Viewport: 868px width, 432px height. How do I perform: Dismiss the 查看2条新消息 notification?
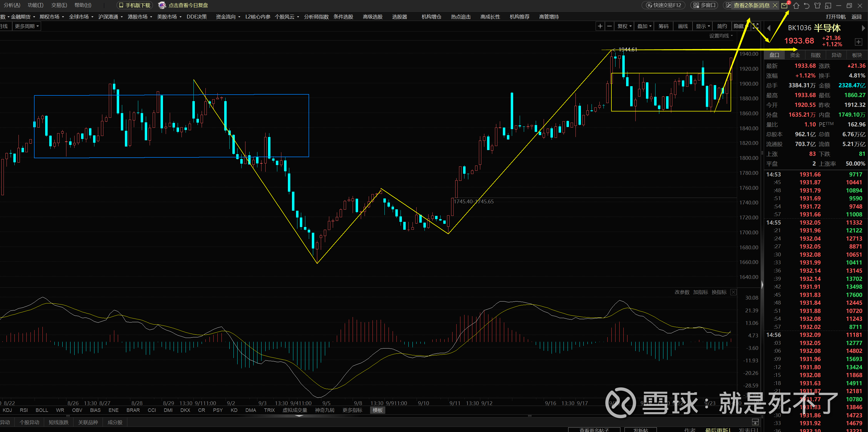pos(775,5)
